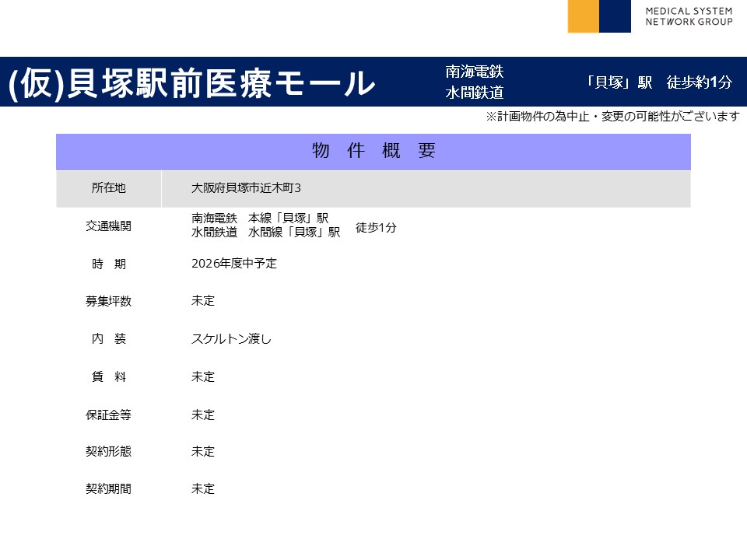Click the 契約形態 label
Screen dimensions: 747x560
(x=109, y=451)
